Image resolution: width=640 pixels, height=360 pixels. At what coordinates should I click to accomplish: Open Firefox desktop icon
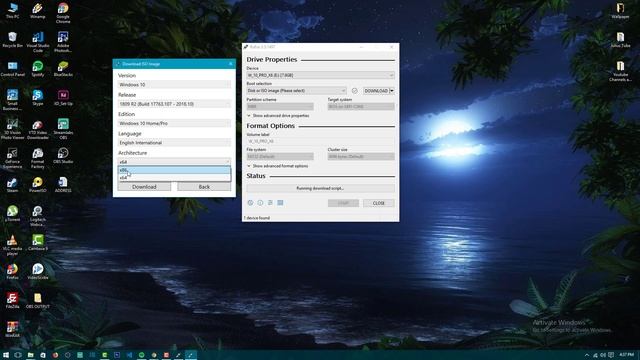pyautogui.click(x=12, y=272)
